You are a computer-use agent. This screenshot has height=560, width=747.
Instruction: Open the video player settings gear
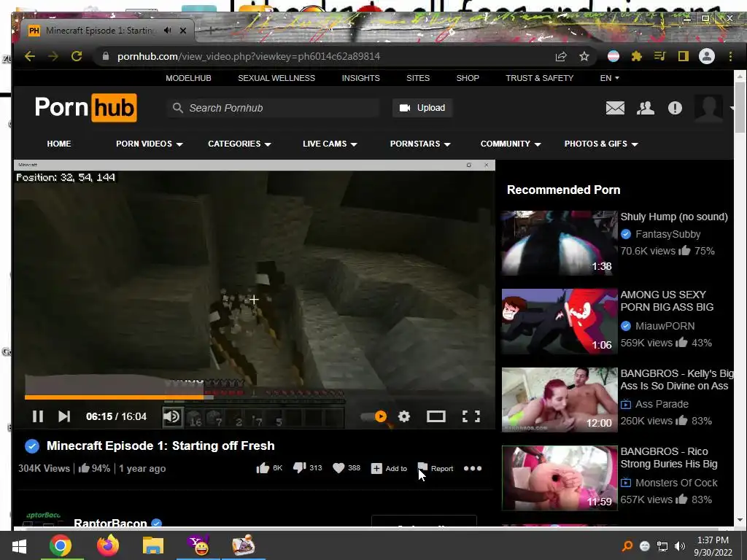(404, 416)
